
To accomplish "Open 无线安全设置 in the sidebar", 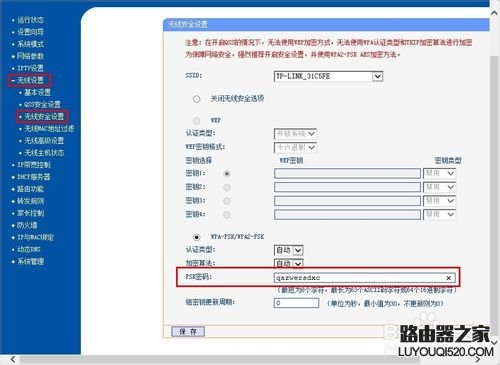I will point(43,116).
